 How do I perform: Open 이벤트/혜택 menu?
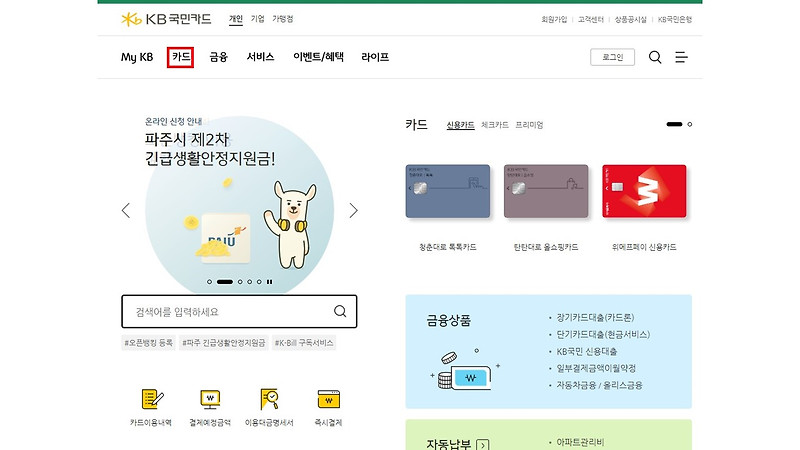pos(318,57)
